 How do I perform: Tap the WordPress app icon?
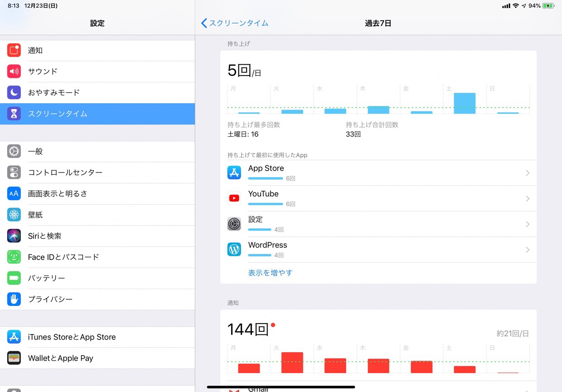coord(234,249)
